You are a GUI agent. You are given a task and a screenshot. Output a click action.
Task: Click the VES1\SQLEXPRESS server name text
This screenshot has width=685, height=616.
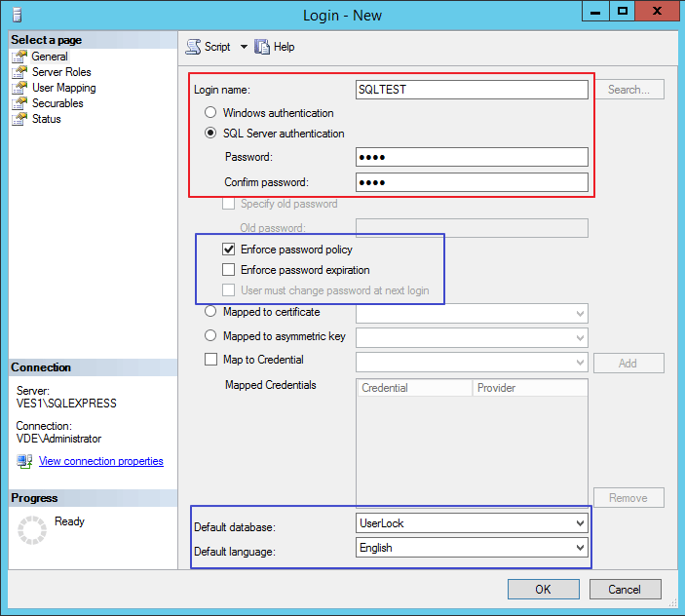66,404
